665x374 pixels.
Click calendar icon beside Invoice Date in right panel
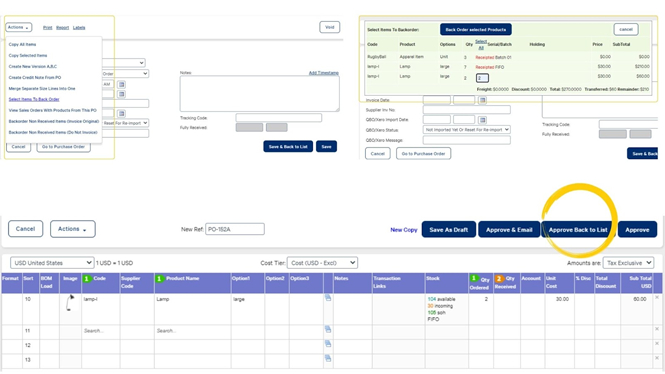click(482, 100)
